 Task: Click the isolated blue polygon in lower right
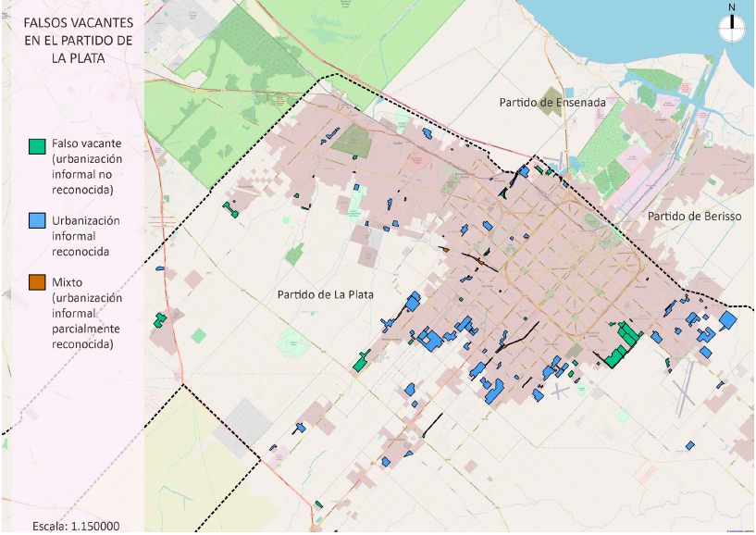click(690, 445)
